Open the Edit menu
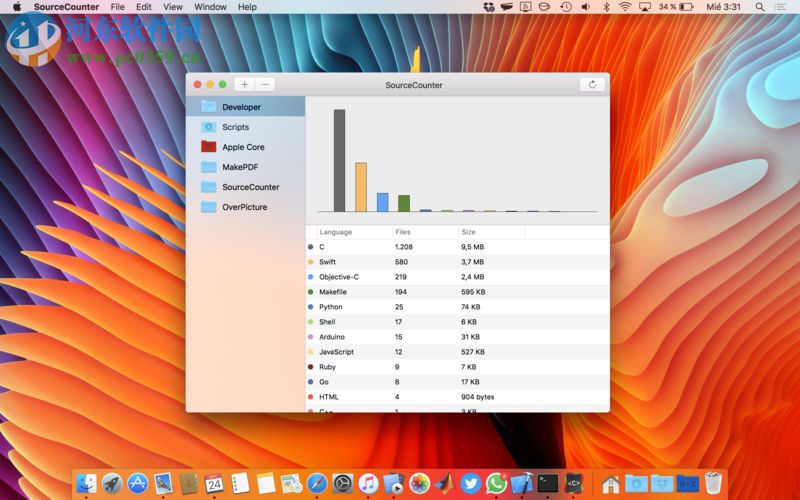The width and height of the screenshot is (800, 500). click(x=144, y=7)
